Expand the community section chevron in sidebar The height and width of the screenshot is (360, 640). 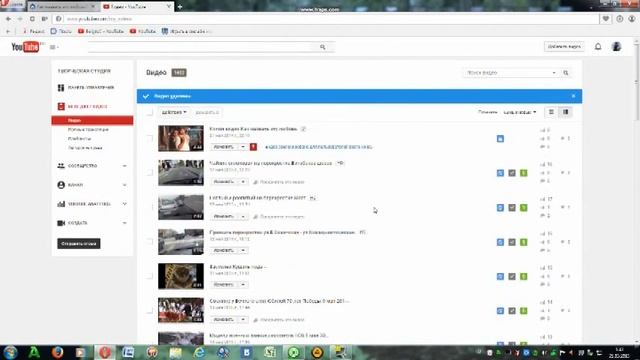click(x=124, y=166)
